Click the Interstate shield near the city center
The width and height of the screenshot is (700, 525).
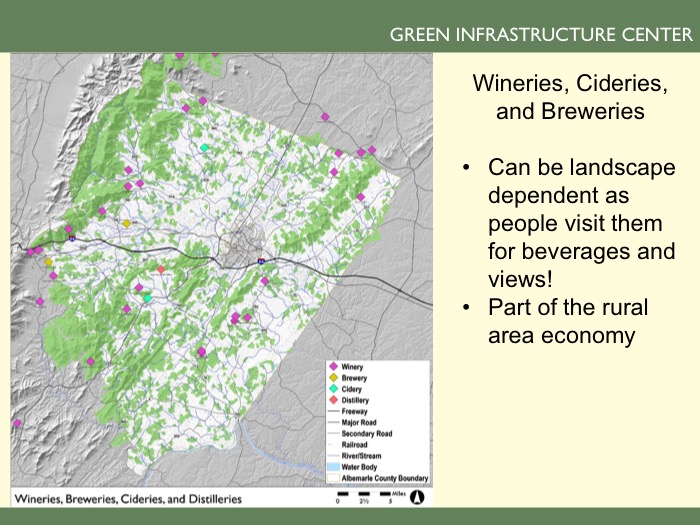(261, 261)
